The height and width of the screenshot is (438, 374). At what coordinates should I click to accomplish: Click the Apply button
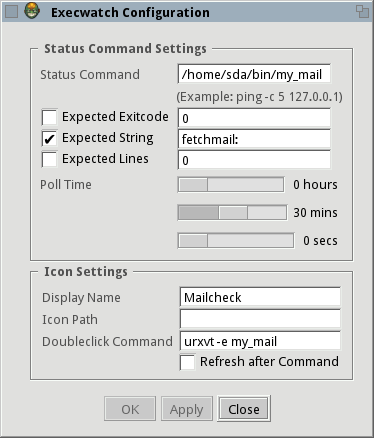(187, 409)
